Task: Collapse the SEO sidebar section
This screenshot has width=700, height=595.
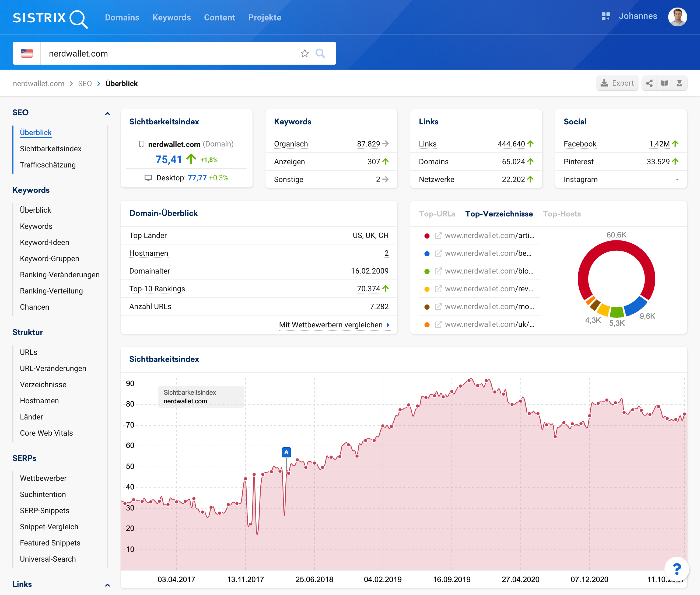Action: [x=107, y=113]
